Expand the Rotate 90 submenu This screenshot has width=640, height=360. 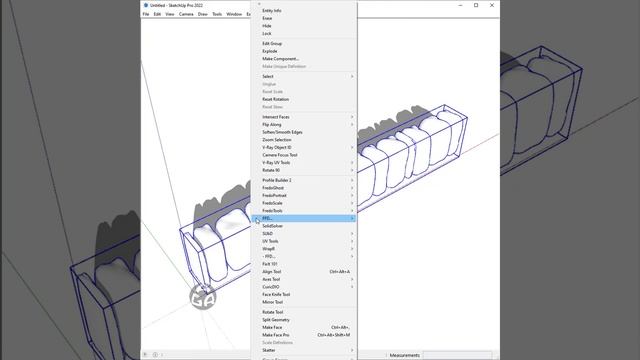304,170
